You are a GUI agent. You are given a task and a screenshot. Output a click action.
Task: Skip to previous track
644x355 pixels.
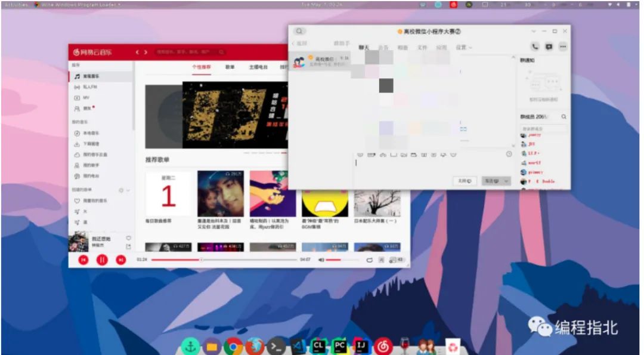(x=83, y=260)
